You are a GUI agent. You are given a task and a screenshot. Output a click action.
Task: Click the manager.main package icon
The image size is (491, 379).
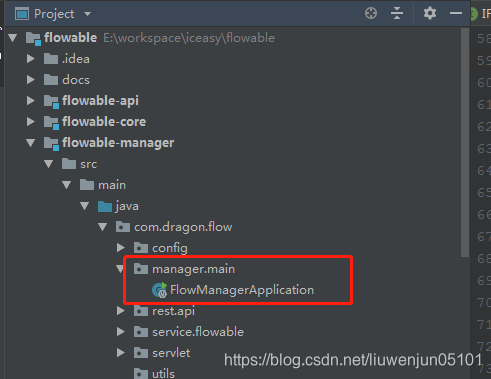coord(141,269)
